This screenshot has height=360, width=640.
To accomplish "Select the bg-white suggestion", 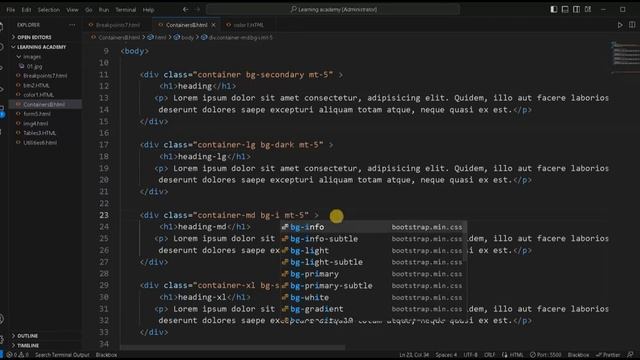I will 373,298.
